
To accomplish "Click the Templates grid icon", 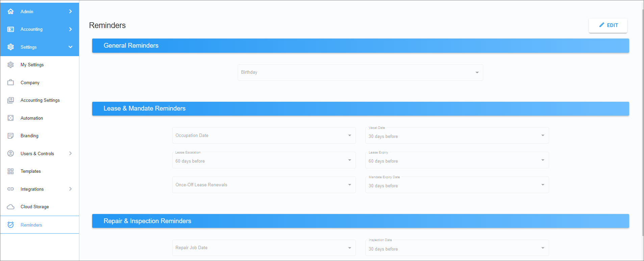I will (10, 171).
